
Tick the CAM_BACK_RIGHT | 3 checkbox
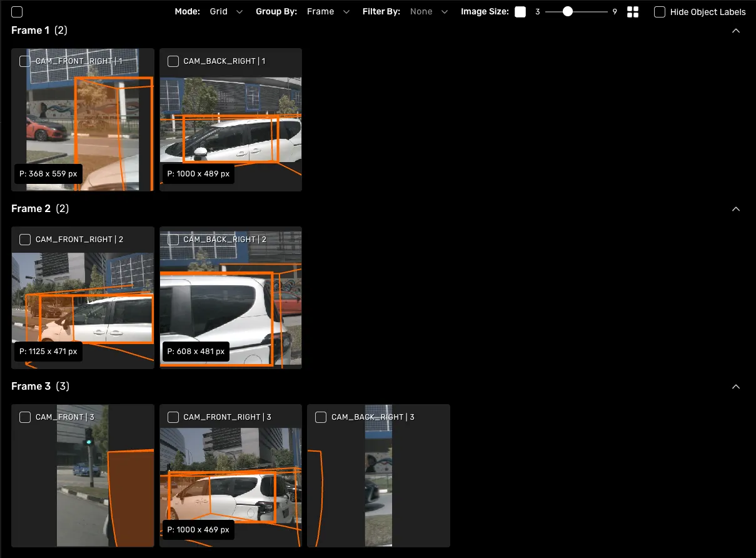[321, 417]
